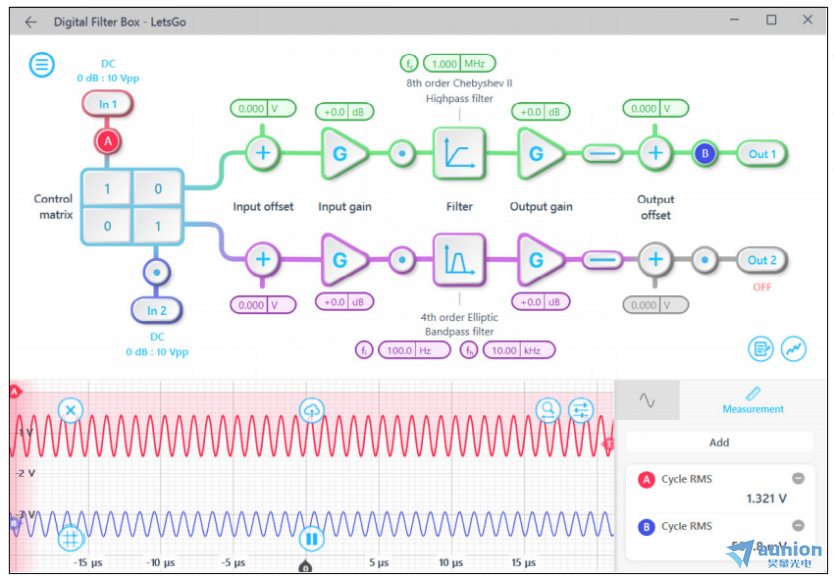Click probe point A below In 1
Image resolution: width=834 pixels, height=579 pixels.
[x=108, y=141]
